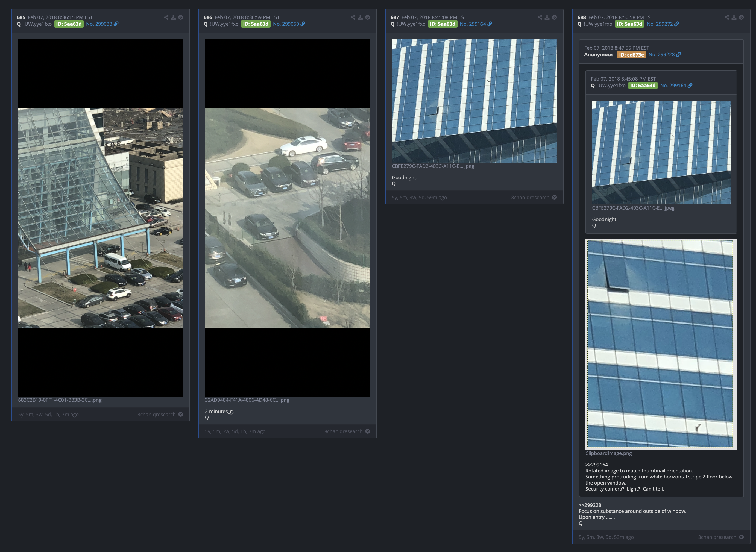The image size is (756, 552).
Task: Click timestamp Feb 07, 2018 8:36:59 PM EST
Action: click(247, 17)
